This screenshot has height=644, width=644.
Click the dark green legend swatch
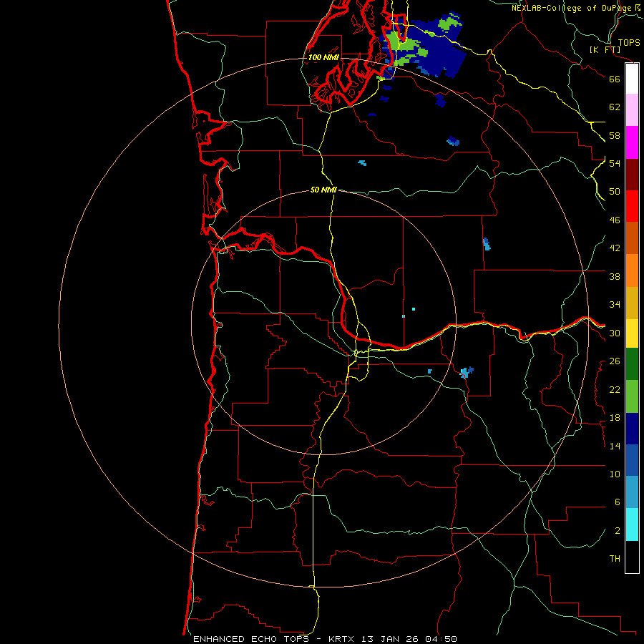[x=632, y=364]
